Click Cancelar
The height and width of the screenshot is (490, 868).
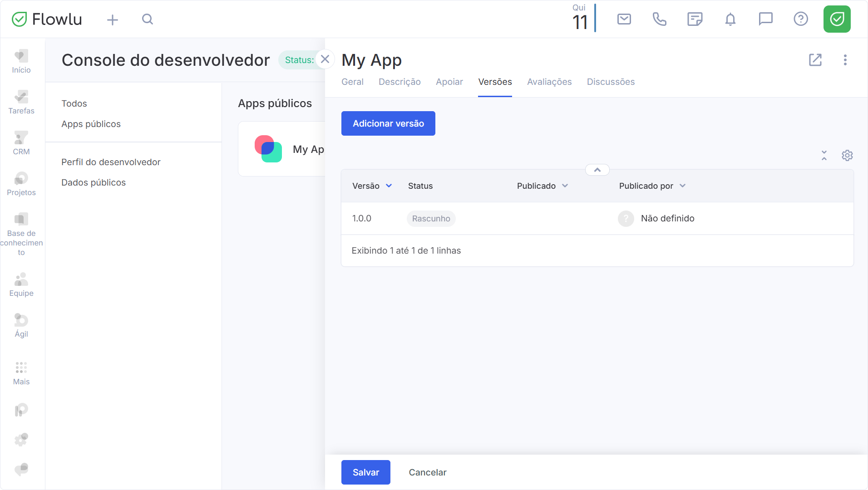428,472
